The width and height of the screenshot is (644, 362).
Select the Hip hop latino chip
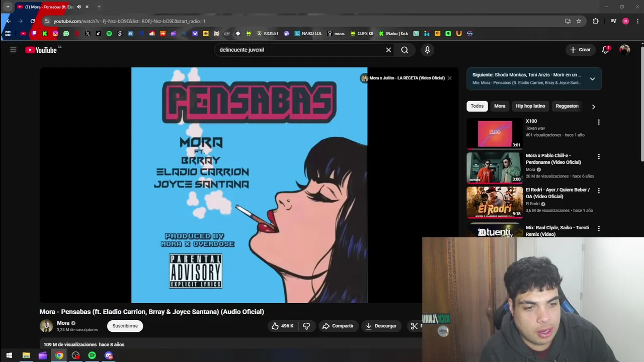(530, 106)
